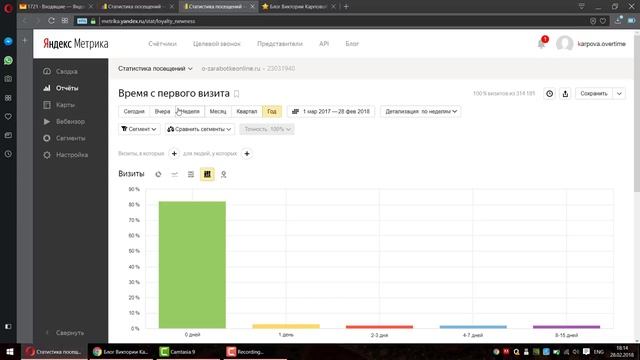Expand arrow next to Сохранить
640x360 pixels.
(x=619, y=93)
